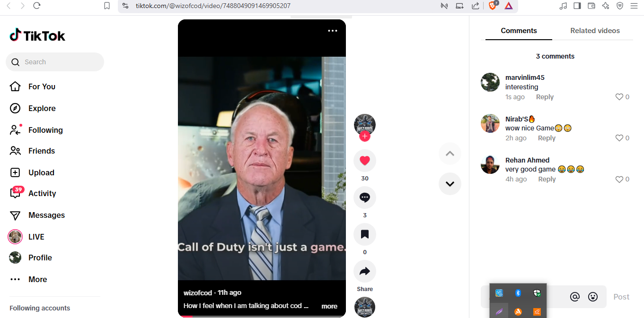Open Brave Shields lion icon
Screen dimensions: 644x318
493,6
